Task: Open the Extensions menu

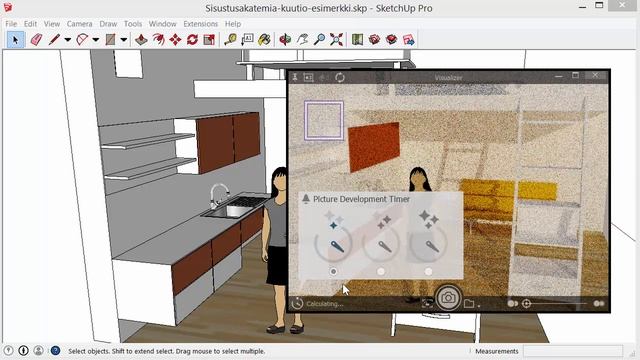Action: pos(200,24)
